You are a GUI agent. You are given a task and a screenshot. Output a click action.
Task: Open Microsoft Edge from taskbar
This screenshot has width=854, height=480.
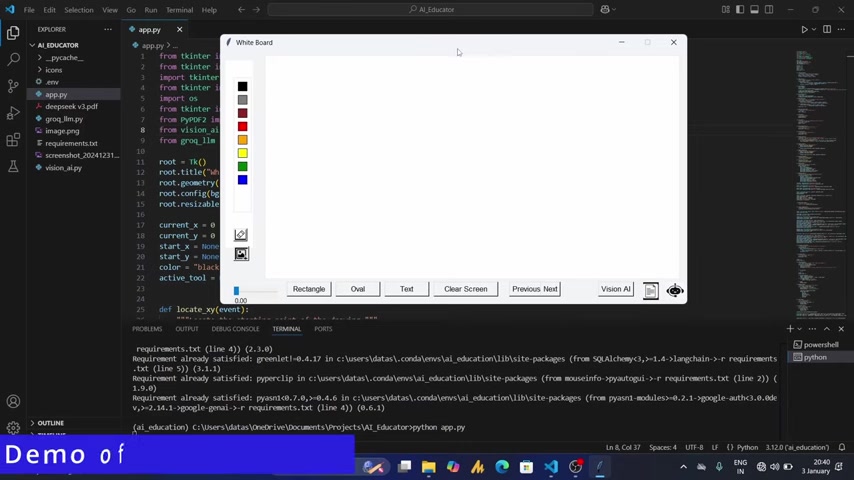tap(502, 467)
